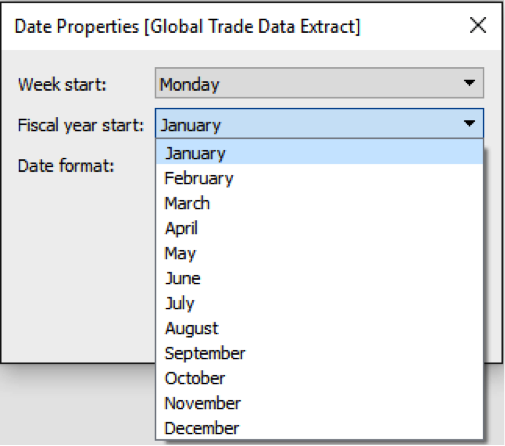Select January from the month list
This screenshot has width=505, height=446.
coord(319,153)
